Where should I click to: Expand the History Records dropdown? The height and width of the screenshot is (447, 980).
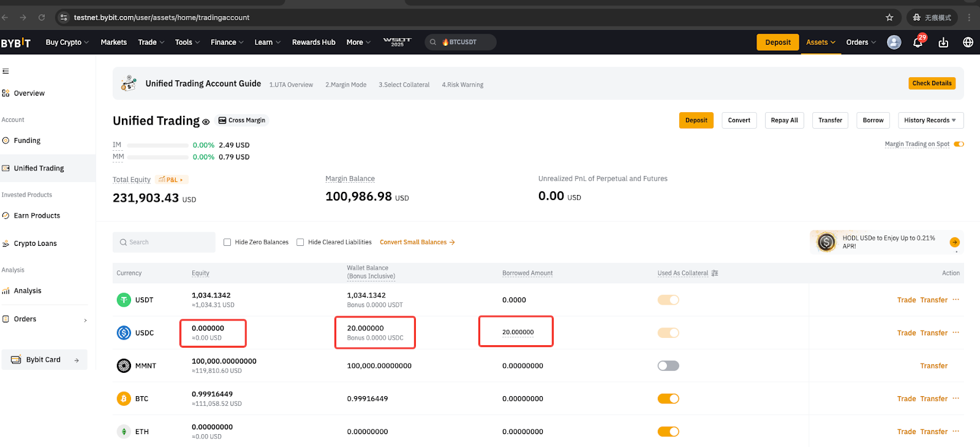point(930,120)
